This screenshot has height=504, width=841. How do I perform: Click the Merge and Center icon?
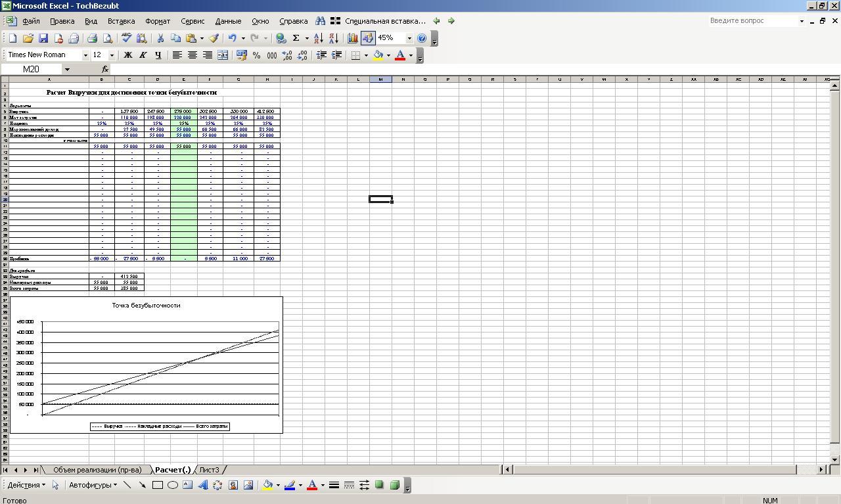(x=223, y=55)
